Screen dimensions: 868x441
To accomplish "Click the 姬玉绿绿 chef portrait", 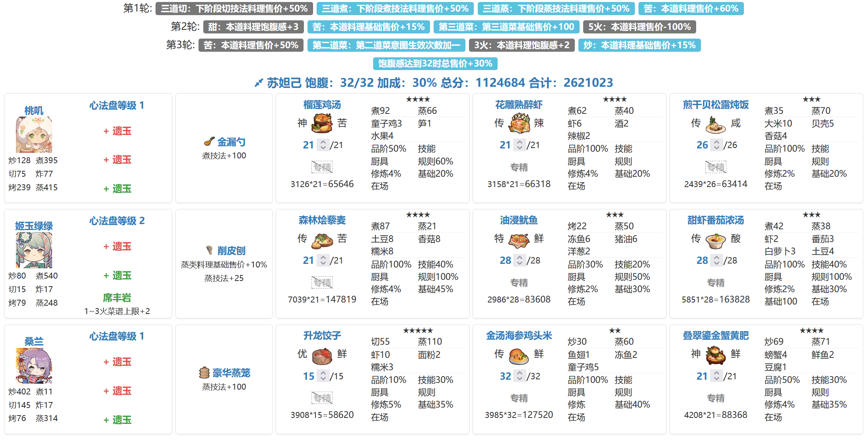I will [x=34, y=250].
